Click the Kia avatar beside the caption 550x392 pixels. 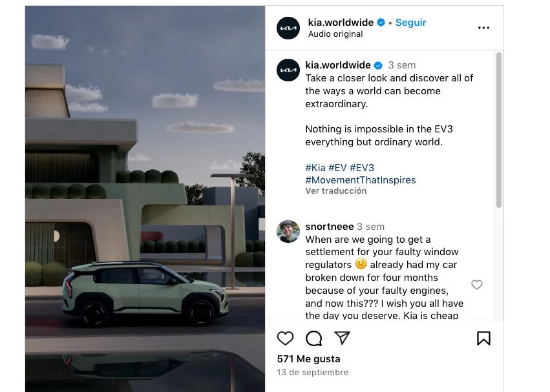point(288,70)
